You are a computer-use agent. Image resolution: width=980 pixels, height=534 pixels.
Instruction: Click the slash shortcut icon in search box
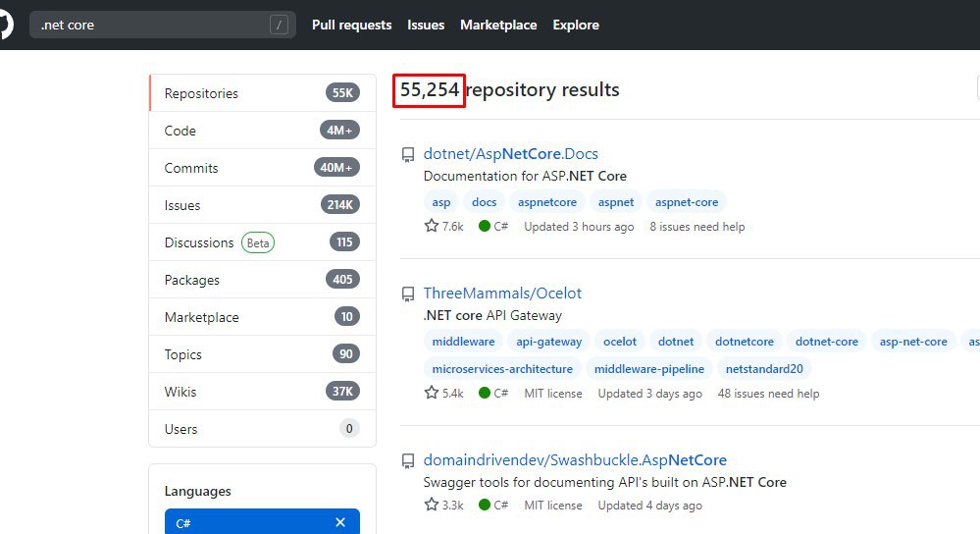(x=279, y=25)
